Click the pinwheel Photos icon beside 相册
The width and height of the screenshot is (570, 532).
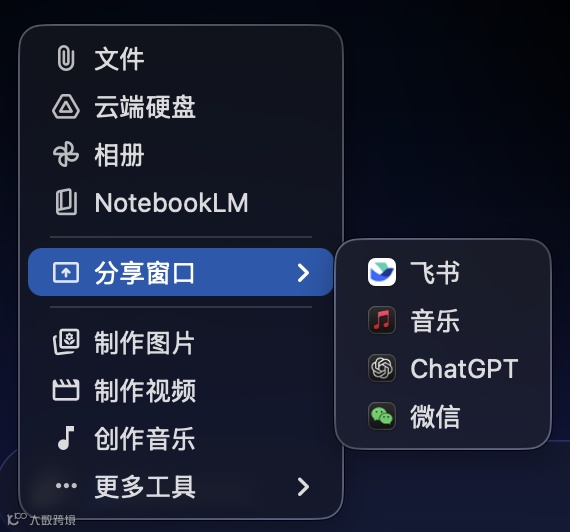(66, 154)
